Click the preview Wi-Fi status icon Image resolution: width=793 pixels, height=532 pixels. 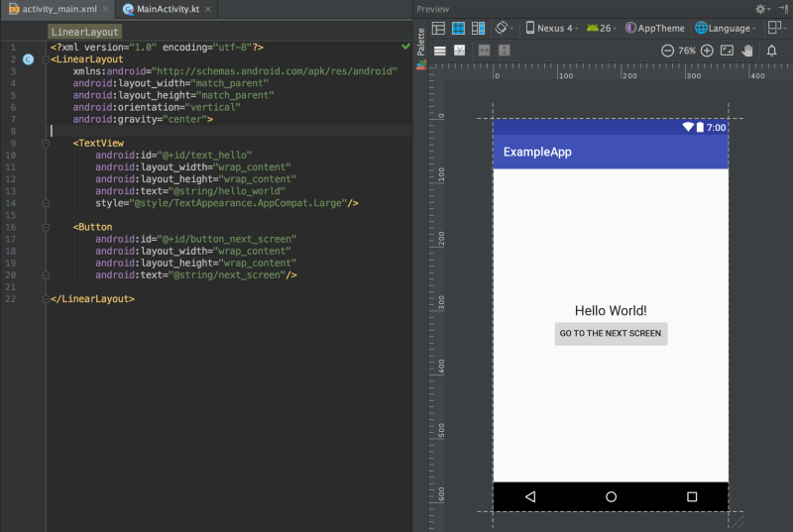(688, 128)
